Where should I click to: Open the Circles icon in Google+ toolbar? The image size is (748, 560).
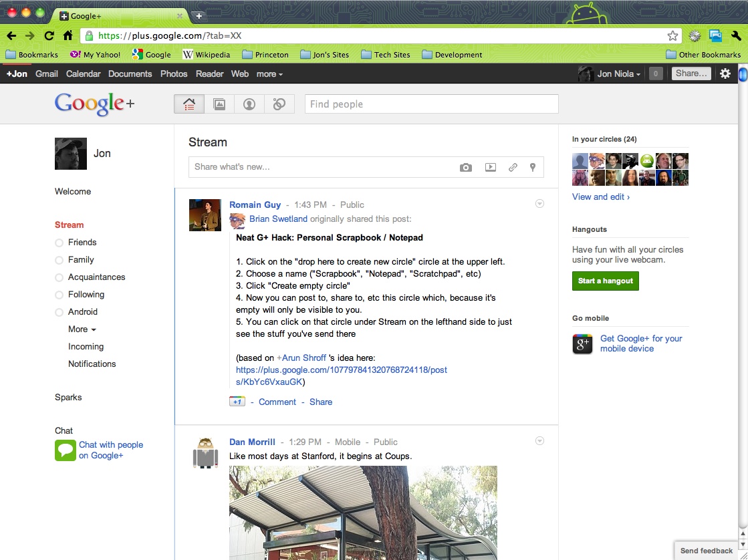(x=279, y=104)
